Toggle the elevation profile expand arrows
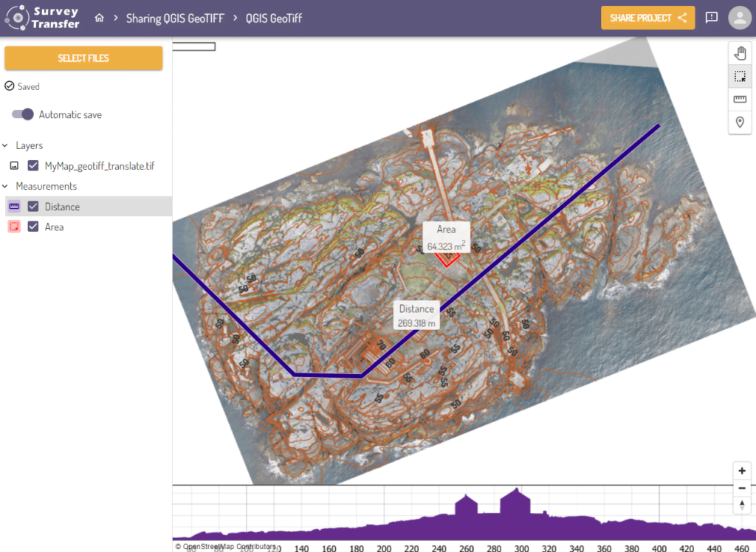Screen dimensions: 756x552 (x=742, y=506)
